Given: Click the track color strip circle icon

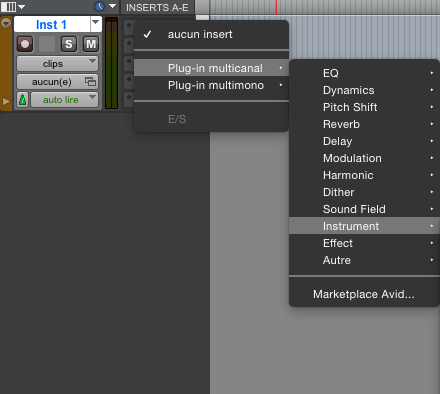Looking at the screenshot, I should (6, 23).
